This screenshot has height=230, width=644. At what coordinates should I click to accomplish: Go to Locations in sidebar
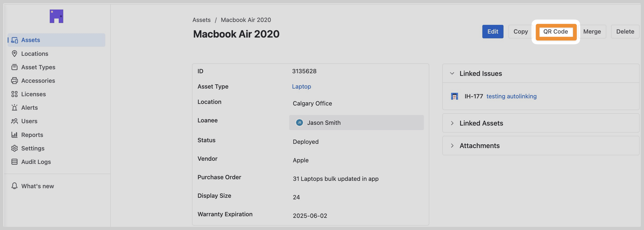pyautogui.click(x=56, y=54)
